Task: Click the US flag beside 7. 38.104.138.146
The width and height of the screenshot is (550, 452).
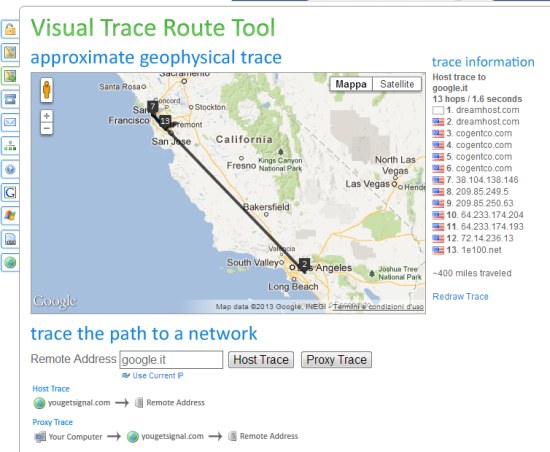Action: pyautogui.click(x=438, y=180)
